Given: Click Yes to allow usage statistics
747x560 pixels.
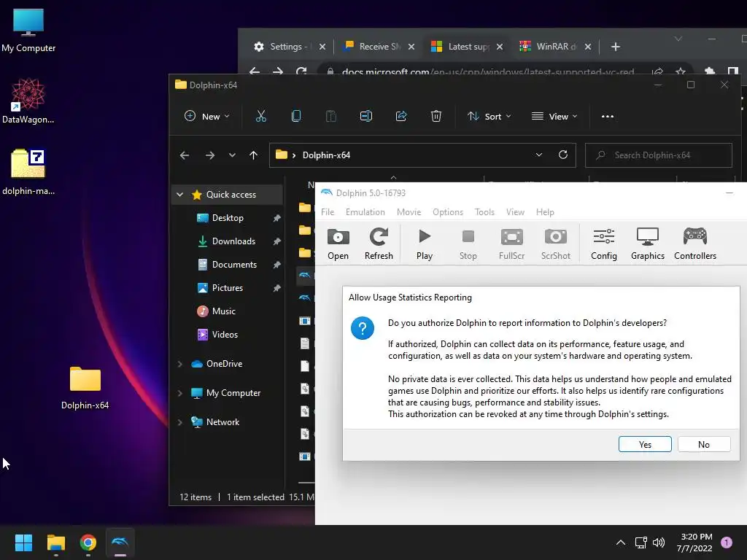Looking at the screenshot, I should [645, 444].
